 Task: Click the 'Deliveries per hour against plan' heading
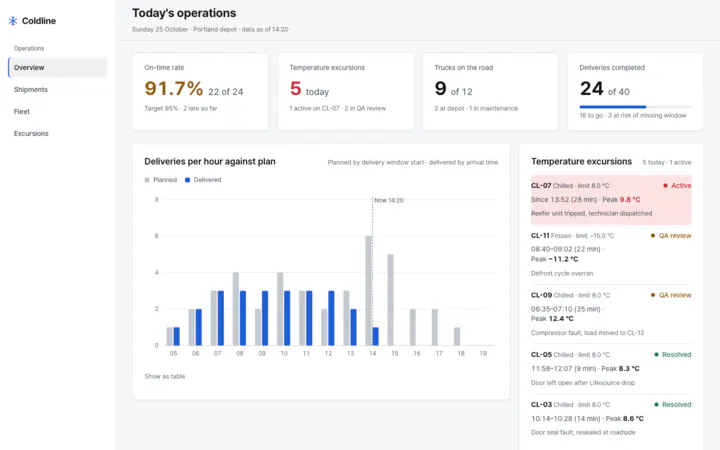(x=210, y=162)
